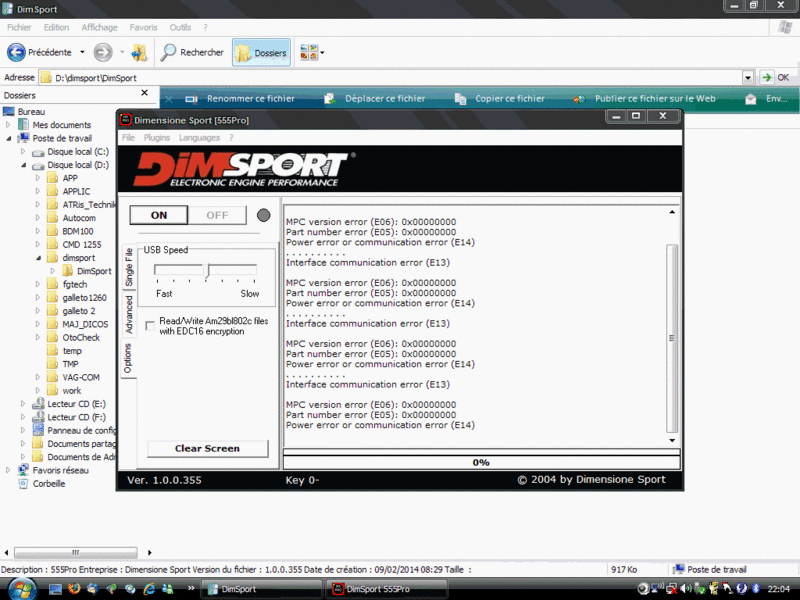800x600 pixels.
Task: Switch to the Advanced tab
Action: tap(129, 314)
